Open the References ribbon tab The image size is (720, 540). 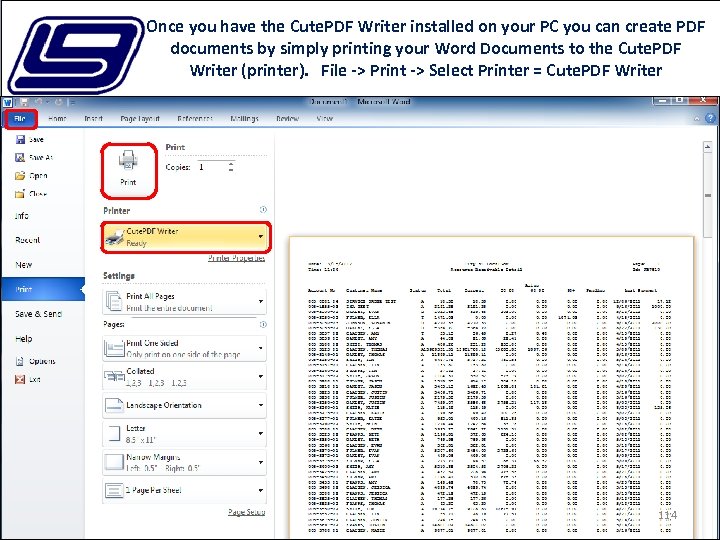(195, 118)
